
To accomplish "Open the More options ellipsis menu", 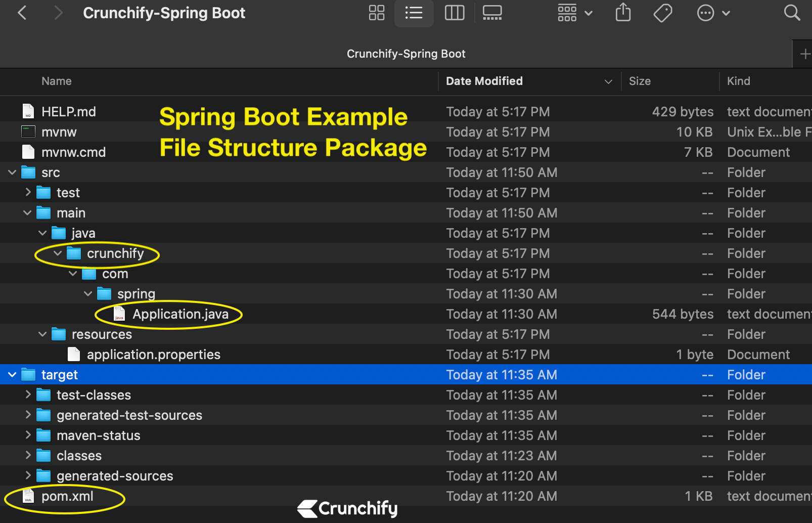I will click(x=706, y=13).
